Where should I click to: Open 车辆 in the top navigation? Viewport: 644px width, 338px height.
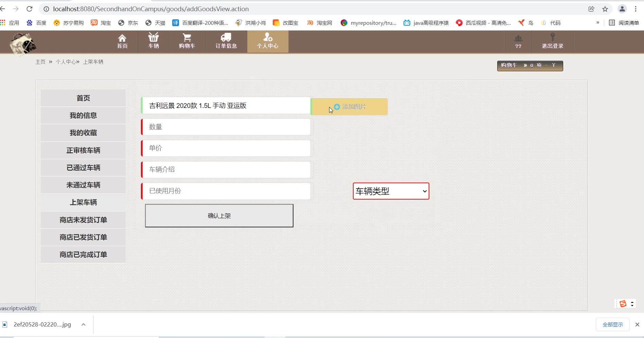tap(154, 41)
